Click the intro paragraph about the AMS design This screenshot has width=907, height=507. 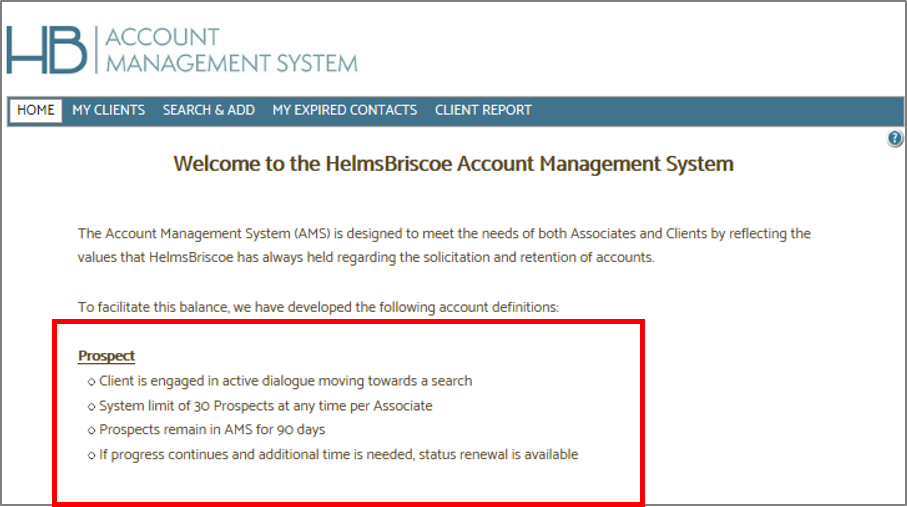pyautogui.click(x=444, y=245)
